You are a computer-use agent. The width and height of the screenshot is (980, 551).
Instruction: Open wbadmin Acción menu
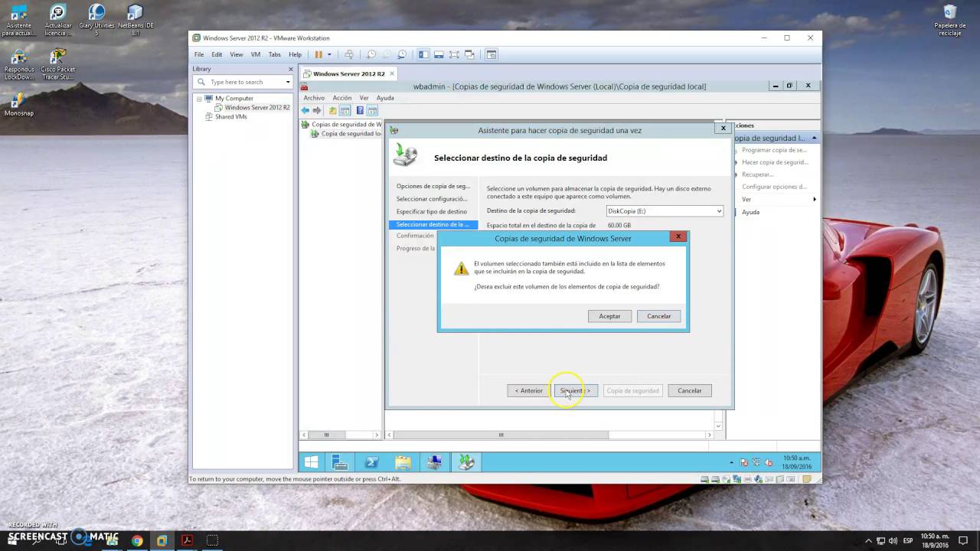[342, 98]
